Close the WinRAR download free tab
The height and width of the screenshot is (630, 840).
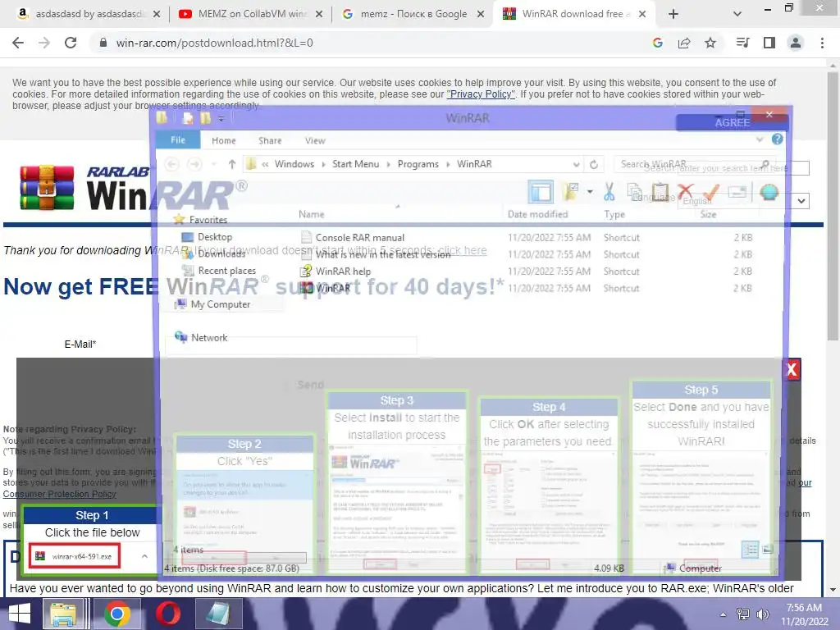coord(641,14)
